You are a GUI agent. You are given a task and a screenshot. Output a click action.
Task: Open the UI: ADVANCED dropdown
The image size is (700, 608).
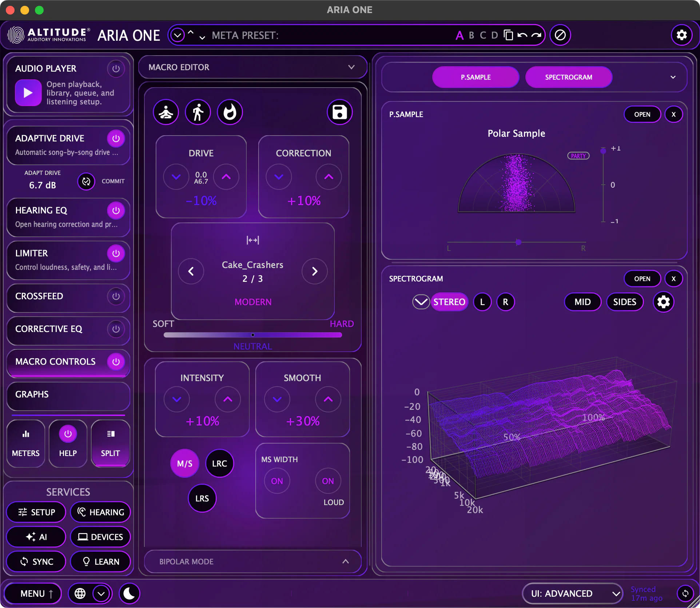[x=572, y=593]
